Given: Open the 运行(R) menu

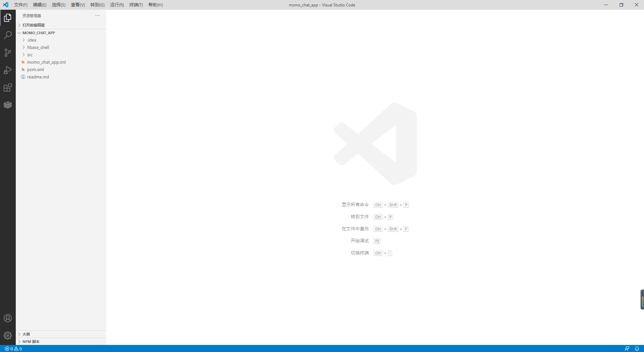Looking at the screenshot, I should point(117,5).
